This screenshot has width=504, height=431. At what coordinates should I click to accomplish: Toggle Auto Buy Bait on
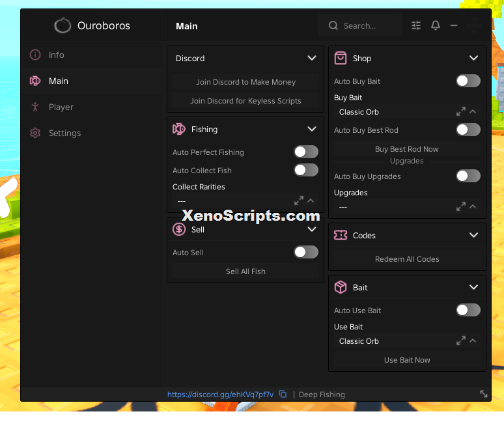468,81
